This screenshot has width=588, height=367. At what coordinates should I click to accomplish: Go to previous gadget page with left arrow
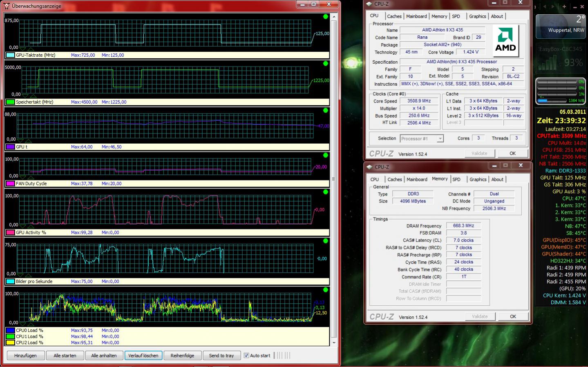[x=545, y=7]
